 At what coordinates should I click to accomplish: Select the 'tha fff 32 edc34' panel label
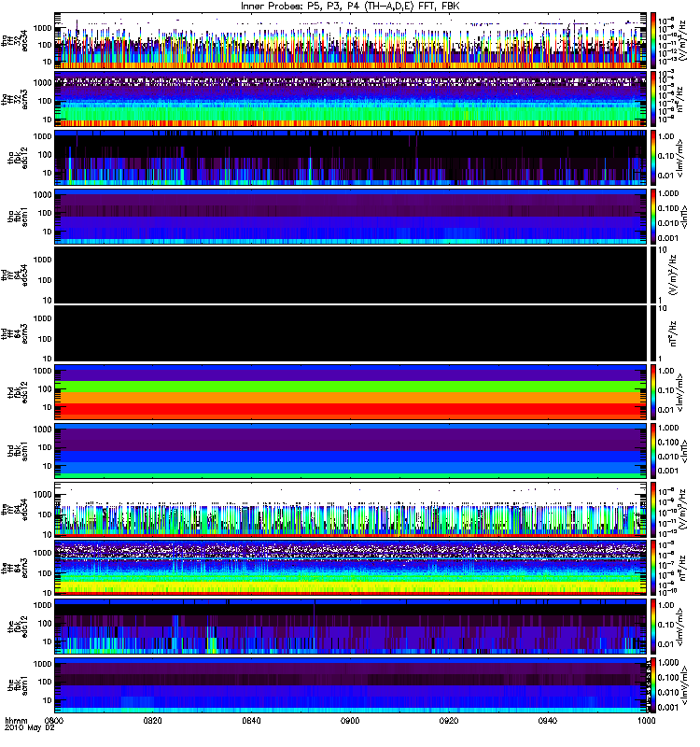(14, 40)
